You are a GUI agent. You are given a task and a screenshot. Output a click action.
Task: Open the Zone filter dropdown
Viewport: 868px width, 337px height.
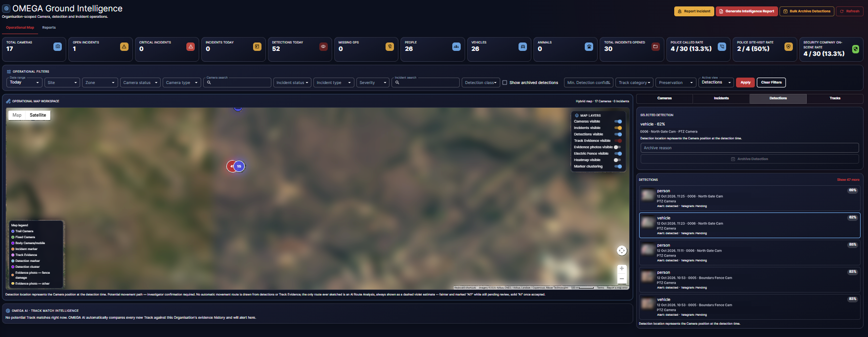point(100,83)
